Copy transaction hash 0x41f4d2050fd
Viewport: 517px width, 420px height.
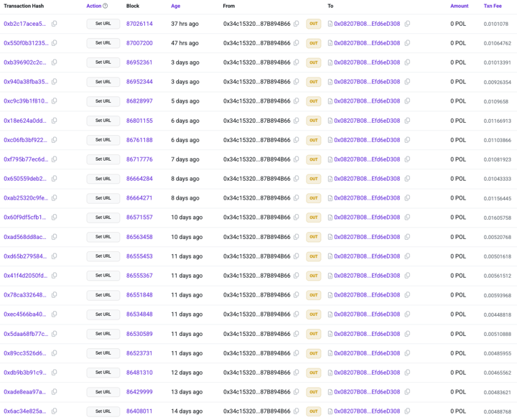55,275
